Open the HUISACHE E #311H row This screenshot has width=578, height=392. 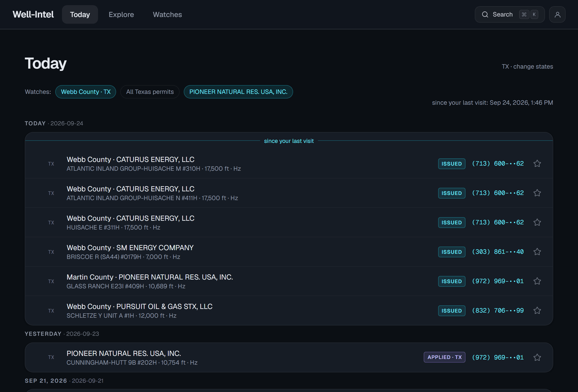pyautogui.click(x=289, y=223)
